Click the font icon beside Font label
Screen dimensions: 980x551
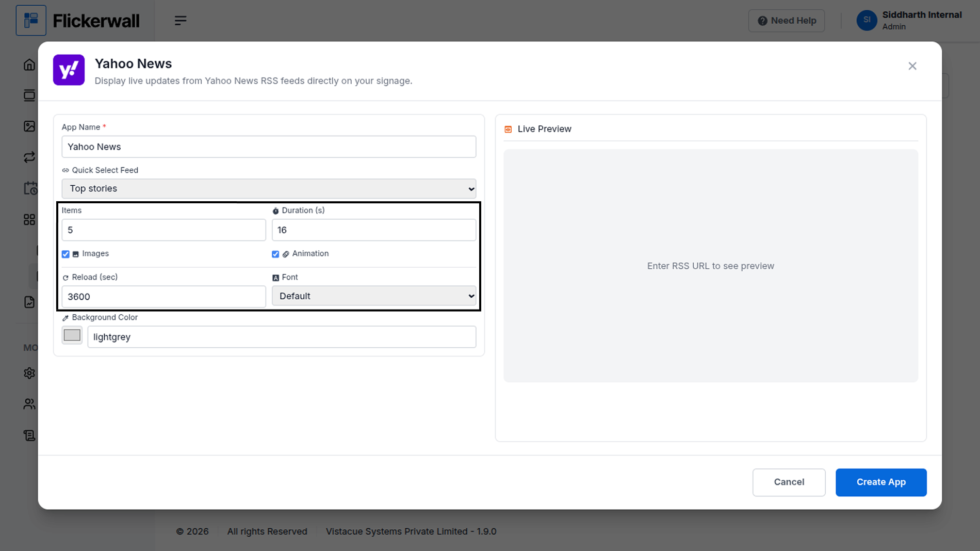[275, 278]
